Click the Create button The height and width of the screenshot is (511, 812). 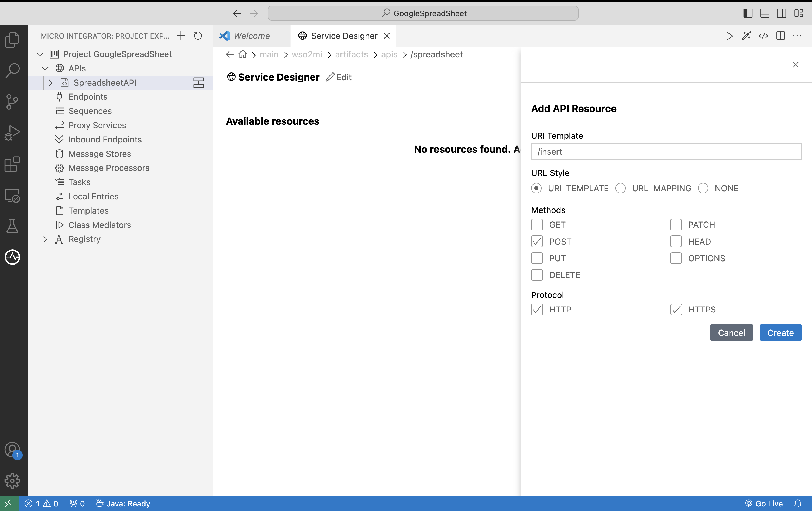781,332
